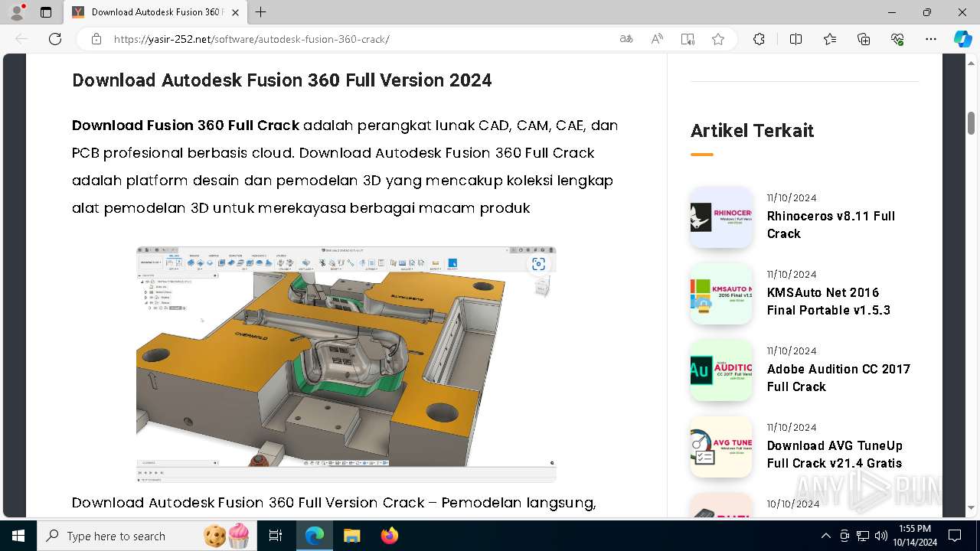Click the visual search icon on screenshot

538,264
